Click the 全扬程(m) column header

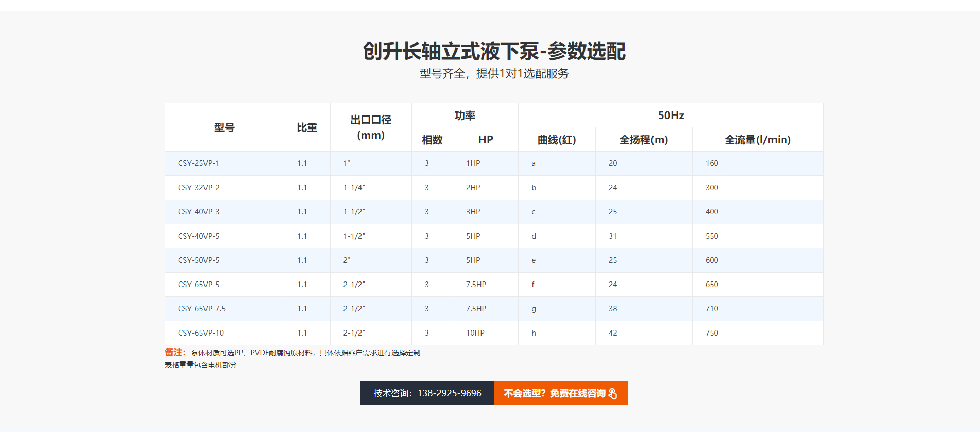[x=644, y=140]
